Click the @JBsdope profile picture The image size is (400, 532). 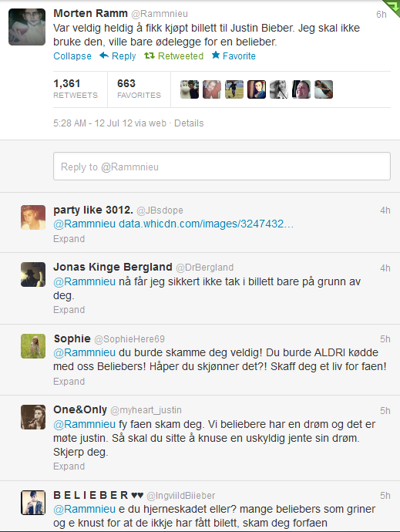(33, 217)
